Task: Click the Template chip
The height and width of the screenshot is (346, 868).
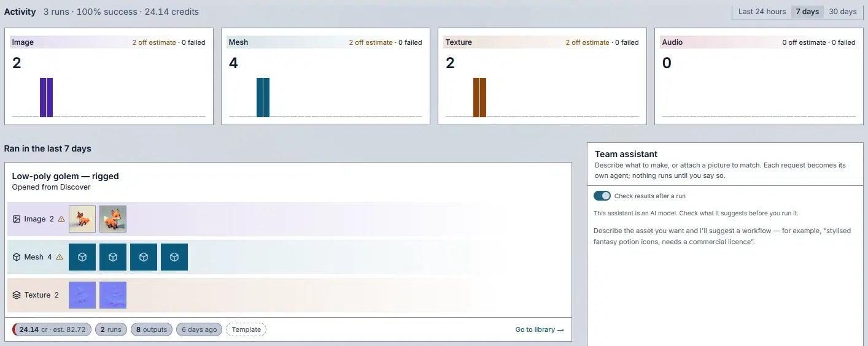Action: [246, 329]
